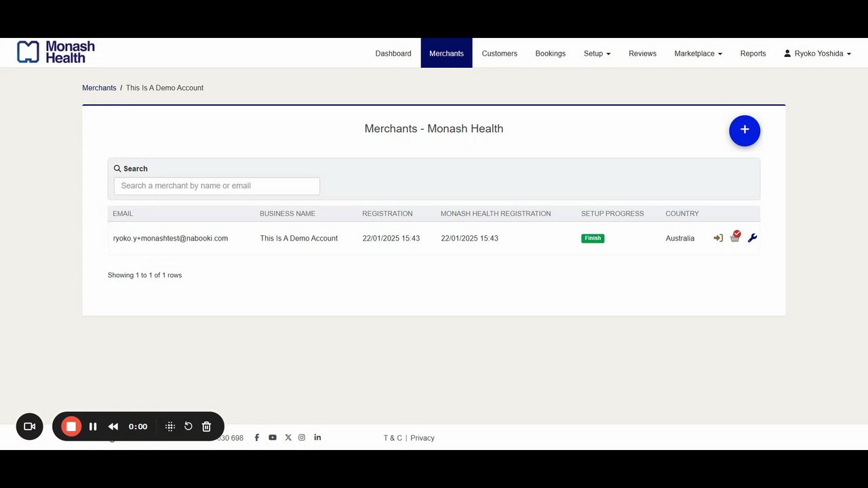Sort by the EMAIL column header
868x488 pixels.
point(123,213)
